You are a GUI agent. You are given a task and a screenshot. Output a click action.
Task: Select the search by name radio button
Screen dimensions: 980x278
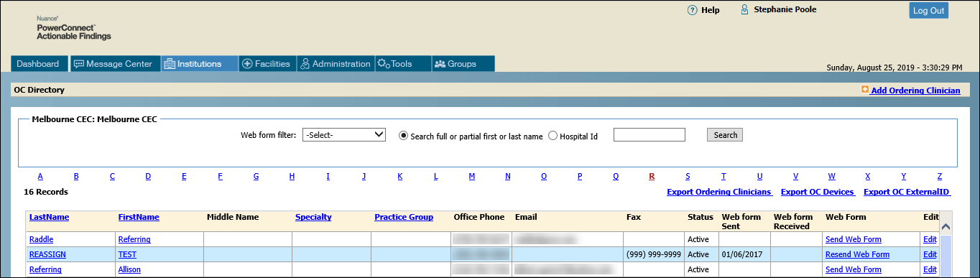click(x=403, y=136)
